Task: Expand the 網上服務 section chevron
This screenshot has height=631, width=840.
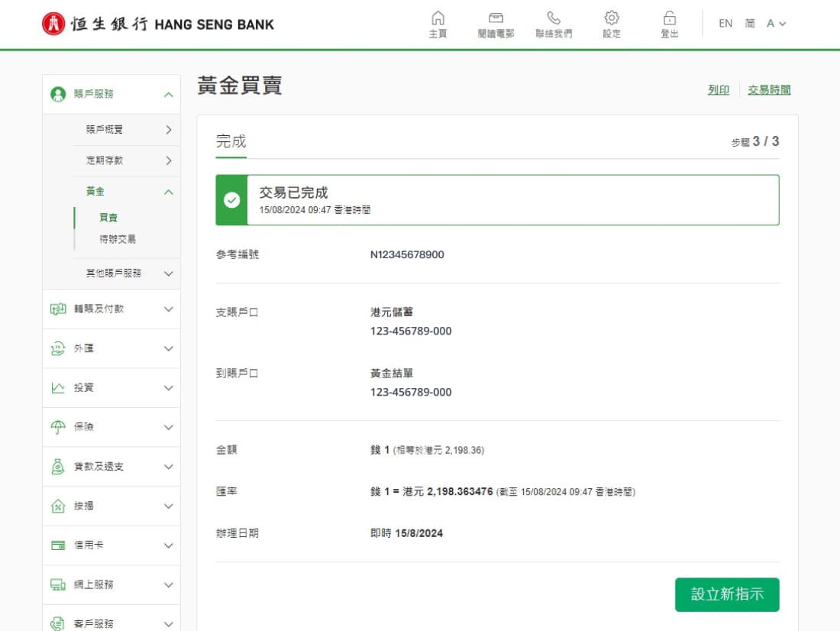Action: tap(169, 585)
